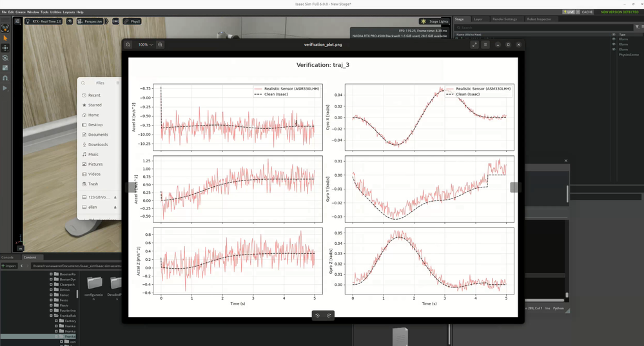The image size is (644, 346).
Task: Open the Edit menu
Action: [11, 12]
